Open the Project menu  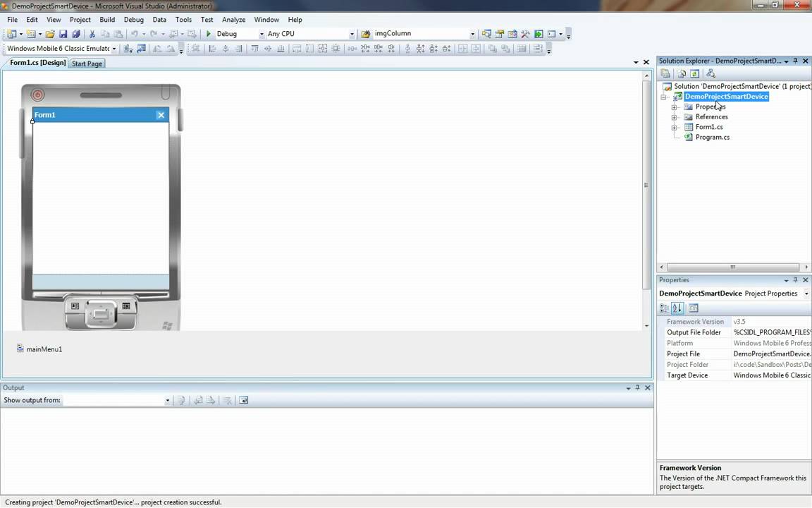(x=80, y=20)
